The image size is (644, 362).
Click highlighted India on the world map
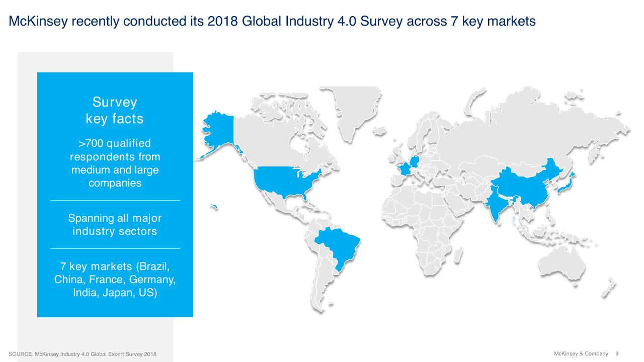point(498,205)
